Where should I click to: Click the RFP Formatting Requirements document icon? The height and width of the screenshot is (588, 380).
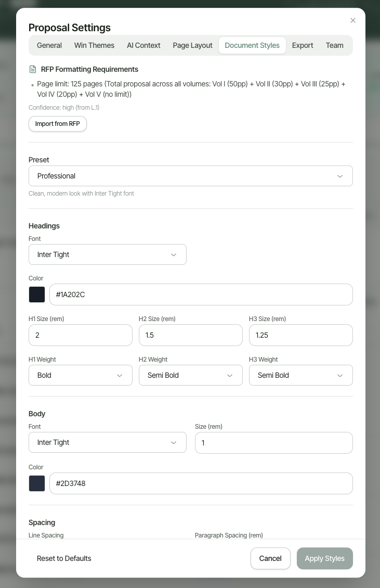(33, 69)
